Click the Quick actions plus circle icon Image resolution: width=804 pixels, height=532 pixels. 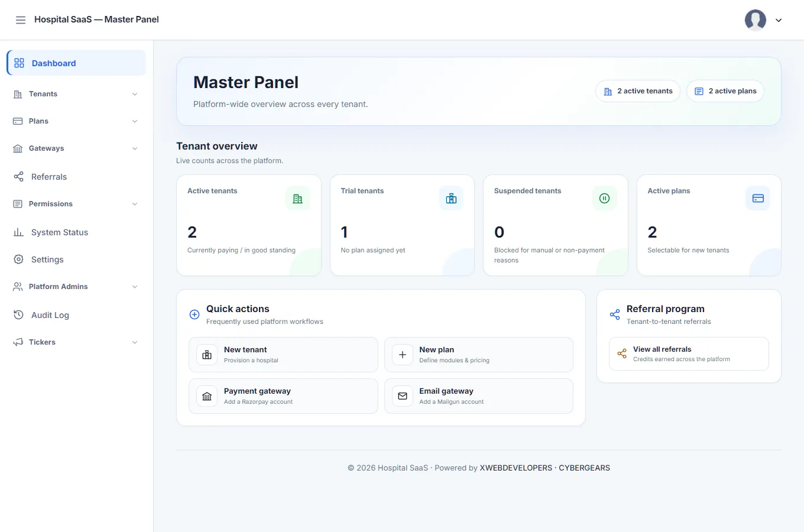tap(194, 314)
